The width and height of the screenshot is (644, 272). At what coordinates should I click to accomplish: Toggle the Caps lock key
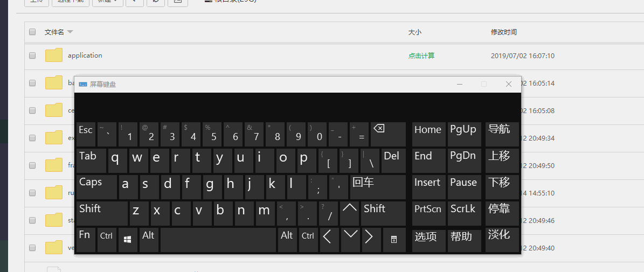[96, 187]
